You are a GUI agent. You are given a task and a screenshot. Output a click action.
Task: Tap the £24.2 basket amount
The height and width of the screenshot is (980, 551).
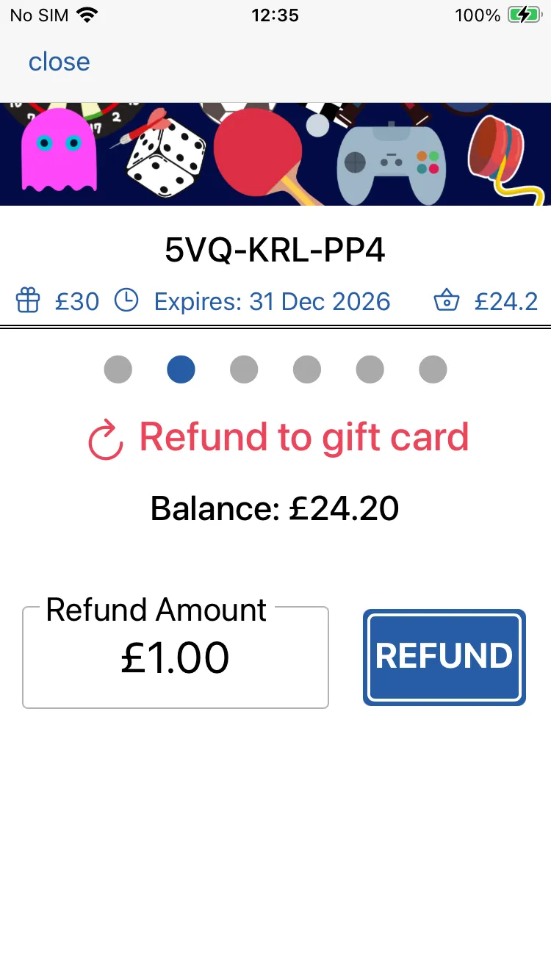tap(506, 301)
